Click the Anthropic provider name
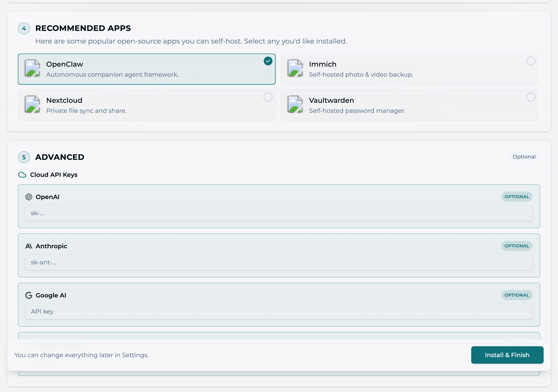Image resolution: width=558 pixels, height=392 pixels. [x=51, y=246]
